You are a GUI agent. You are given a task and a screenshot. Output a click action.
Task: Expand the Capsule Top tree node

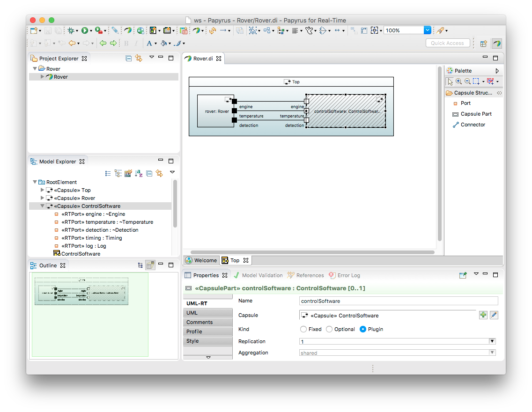(43, 190)
